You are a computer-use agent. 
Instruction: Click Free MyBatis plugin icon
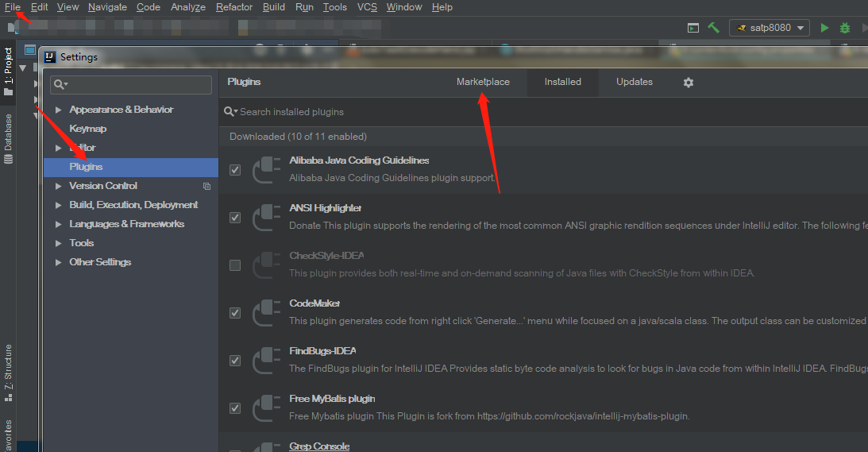click(267, 408)
